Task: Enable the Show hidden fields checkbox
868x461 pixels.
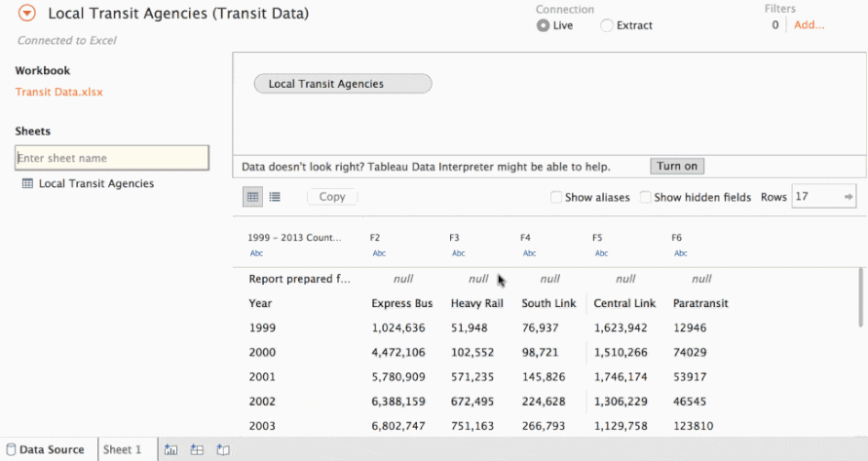Action: tap(646, 197)
